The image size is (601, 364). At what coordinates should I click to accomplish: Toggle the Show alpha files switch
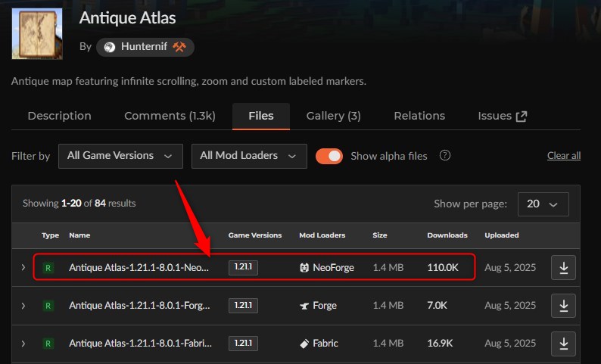(x=329, y=156)
